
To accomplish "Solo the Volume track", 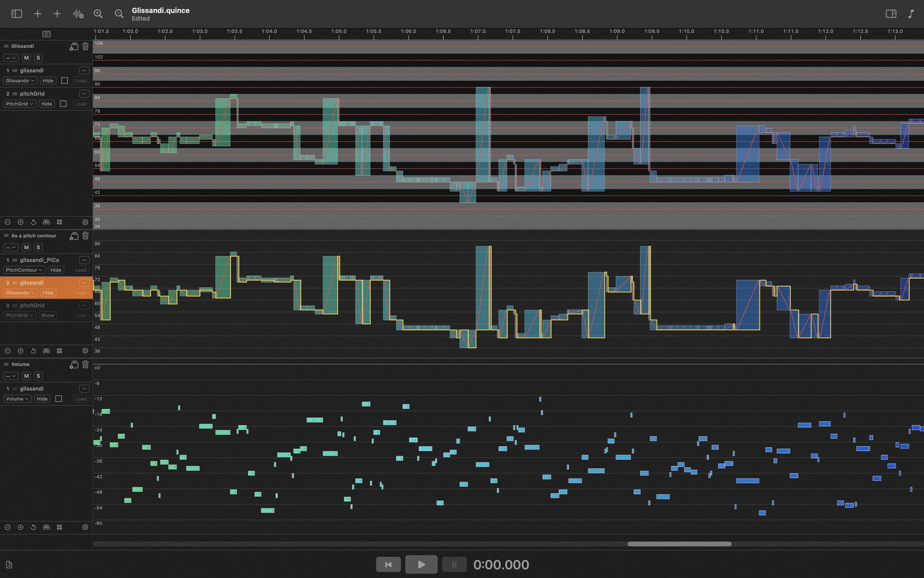I will pos(38,376).
